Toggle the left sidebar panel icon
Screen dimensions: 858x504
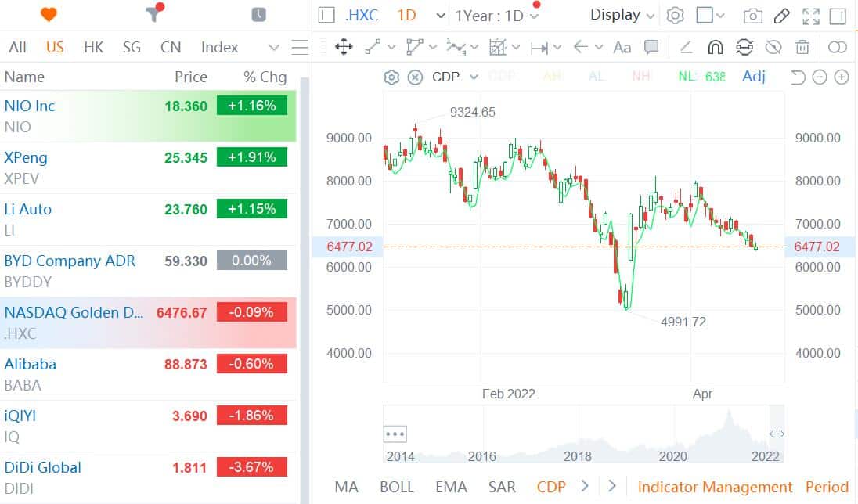(327, 16)
